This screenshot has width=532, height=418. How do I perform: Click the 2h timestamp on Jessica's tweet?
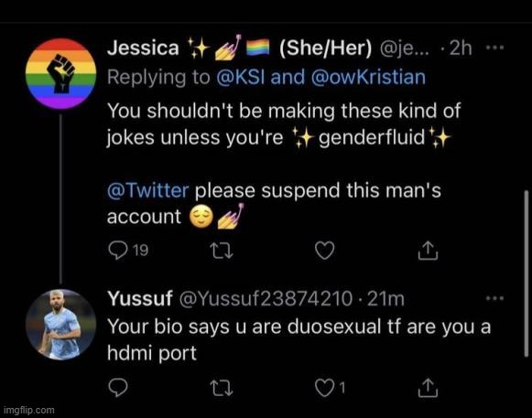coord(461,48)
